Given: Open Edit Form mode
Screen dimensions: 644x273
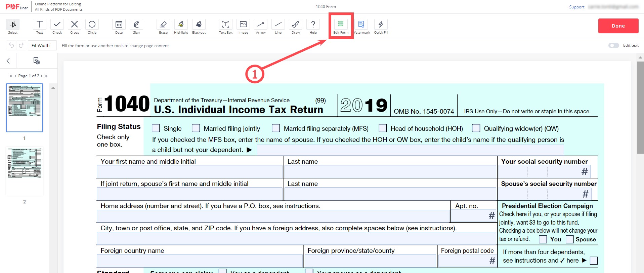Looking at the screenshot, I should pos(341,27).
